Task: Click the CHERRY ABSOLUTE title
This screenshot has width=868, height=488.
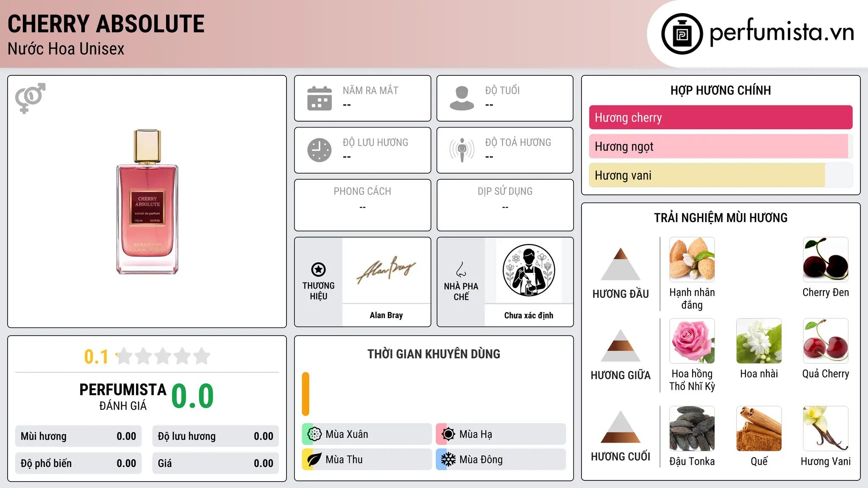Action: [106, 24]
